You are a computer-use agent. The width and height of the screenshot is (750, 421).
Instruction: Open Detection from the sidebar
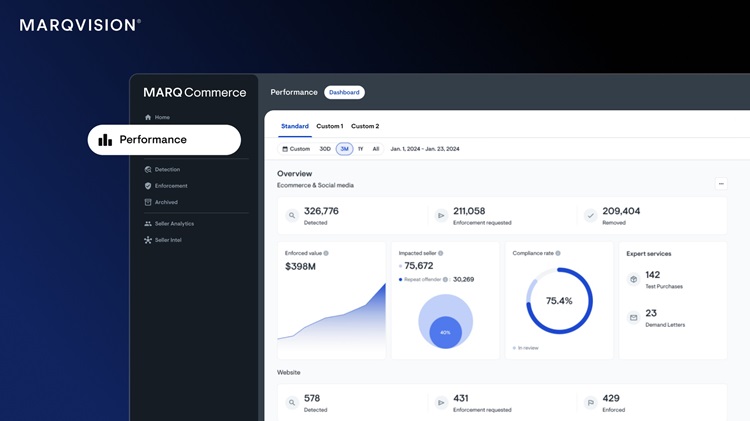pyautogui.click(x=166, y=170)
